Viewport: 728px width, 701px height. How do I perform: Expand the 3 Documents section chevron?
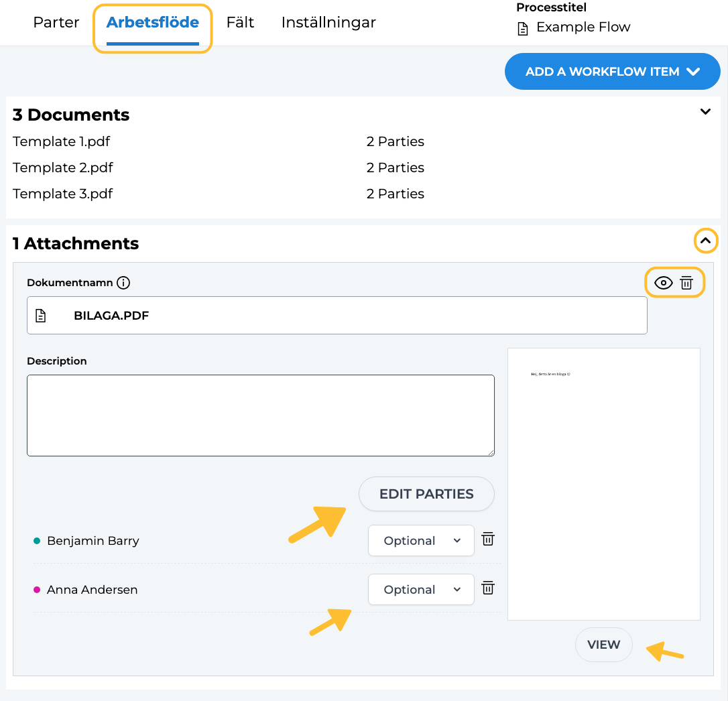[705, 112]
